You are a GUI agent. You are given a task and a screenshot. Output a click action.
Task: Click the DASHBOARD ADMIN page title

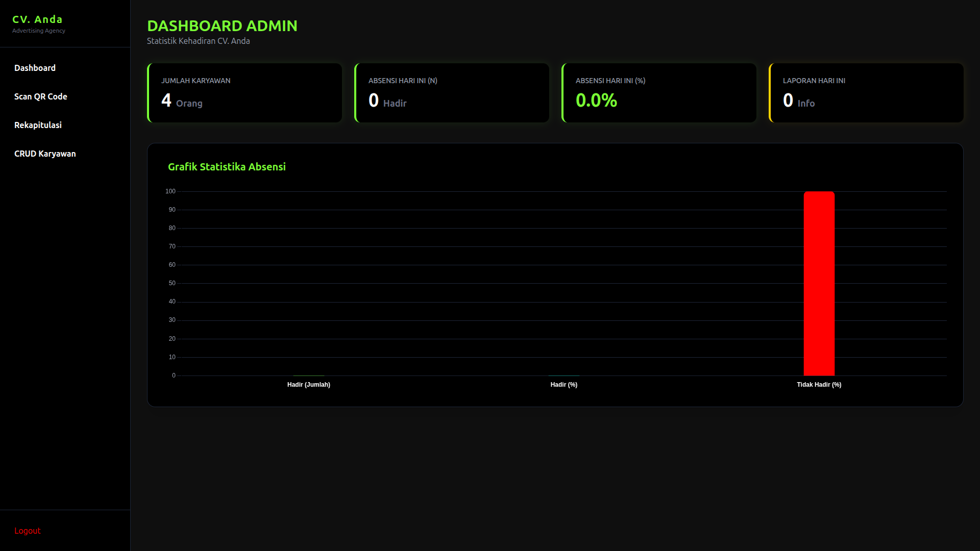click(222, 26)
